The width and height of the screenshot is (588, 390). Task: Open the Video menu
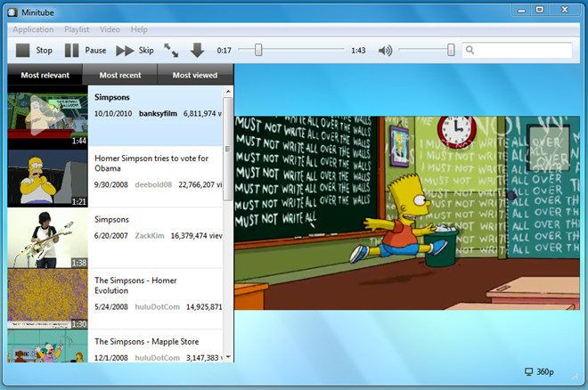pos(110,29)
